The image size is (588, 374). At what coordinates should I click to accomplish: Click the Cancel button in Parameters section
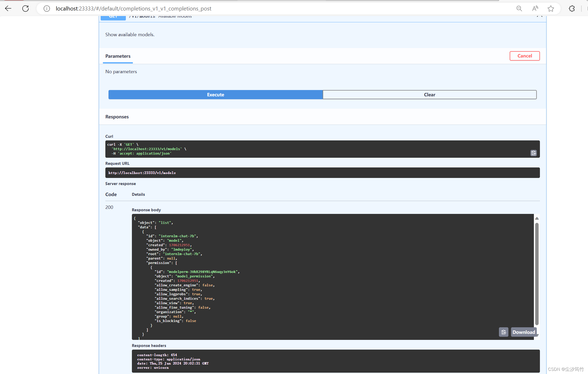click(x=525, y=56)
